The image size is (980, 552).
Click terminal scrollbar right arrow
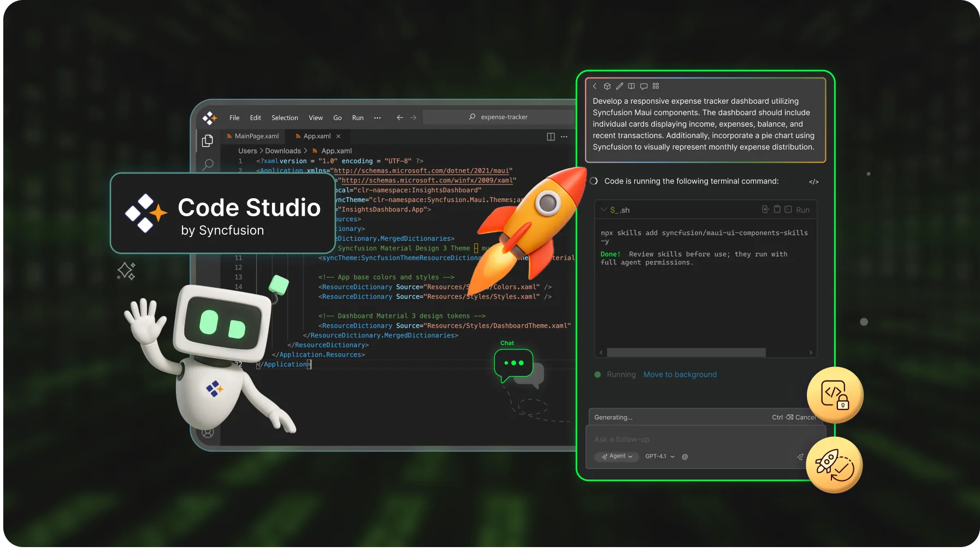pos(811,353)
